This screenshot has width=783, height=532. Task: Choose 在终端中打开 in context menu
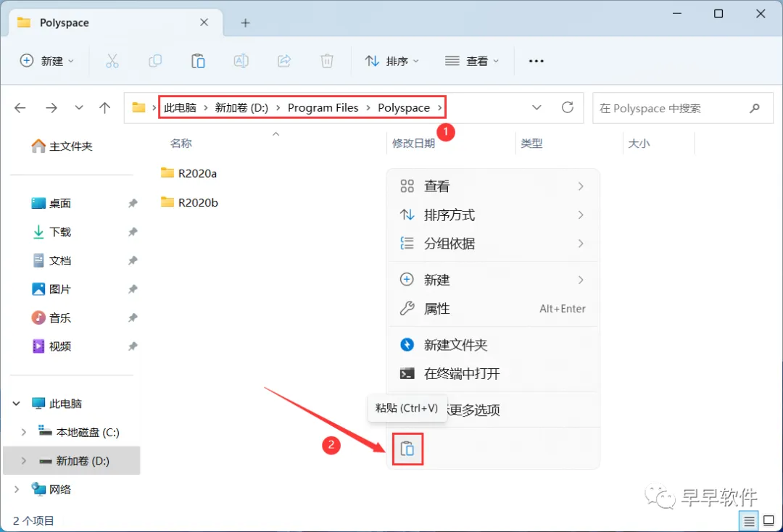[493, 373]
